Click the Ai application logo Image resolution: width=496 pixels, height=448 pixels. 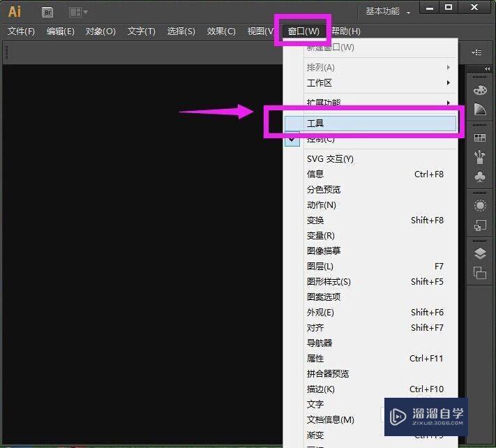15,12
